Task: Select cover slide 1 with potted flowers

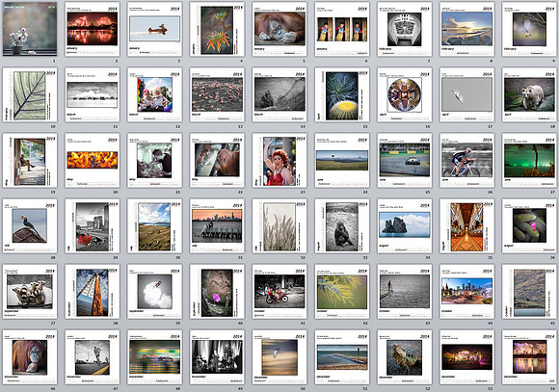Action: (x=30, y=29)
